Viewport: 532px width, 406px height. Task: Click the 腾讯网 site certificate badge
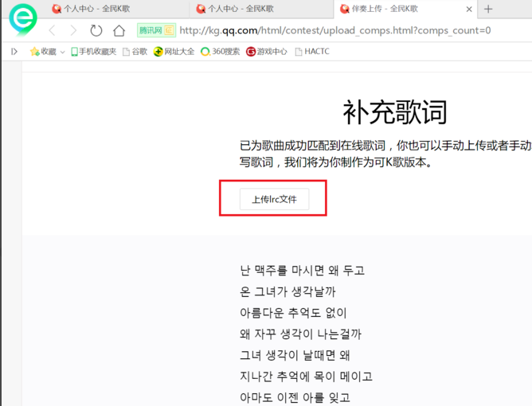click(x=156, y=30)
